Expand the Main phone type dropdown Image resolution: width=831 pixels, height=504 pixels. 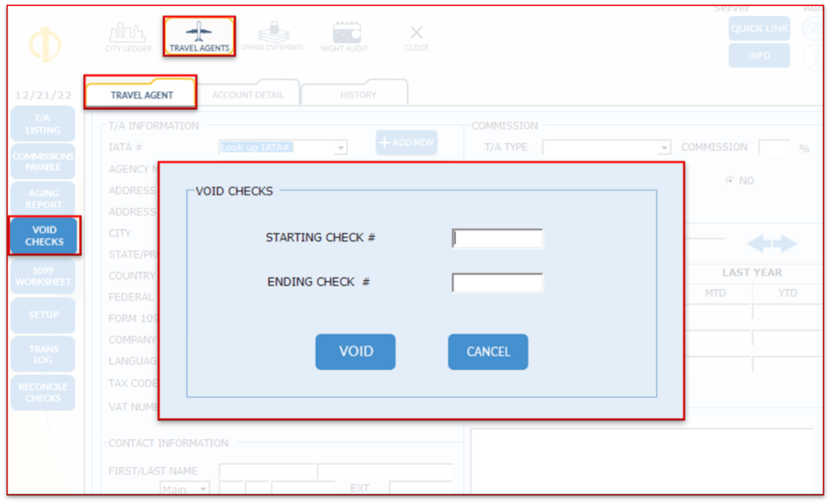coord(203,489)
